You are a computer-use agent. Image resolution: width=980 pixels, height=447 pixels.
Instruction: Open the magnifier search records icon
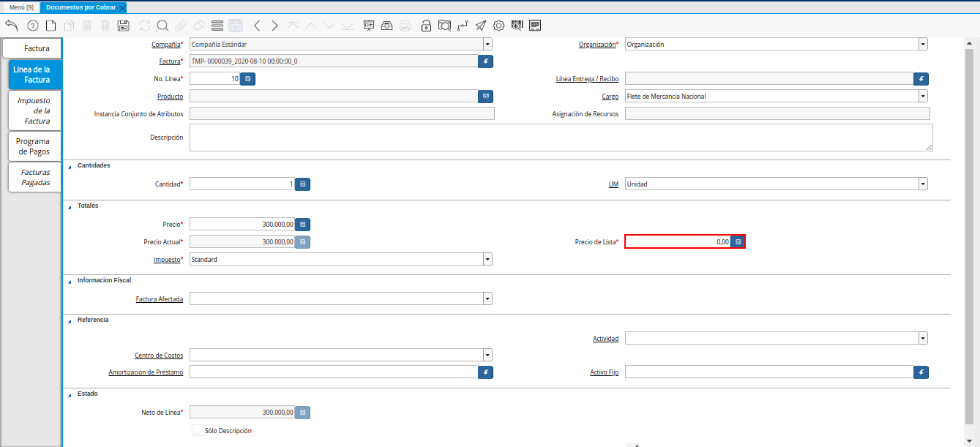click(x=162, y=26)
